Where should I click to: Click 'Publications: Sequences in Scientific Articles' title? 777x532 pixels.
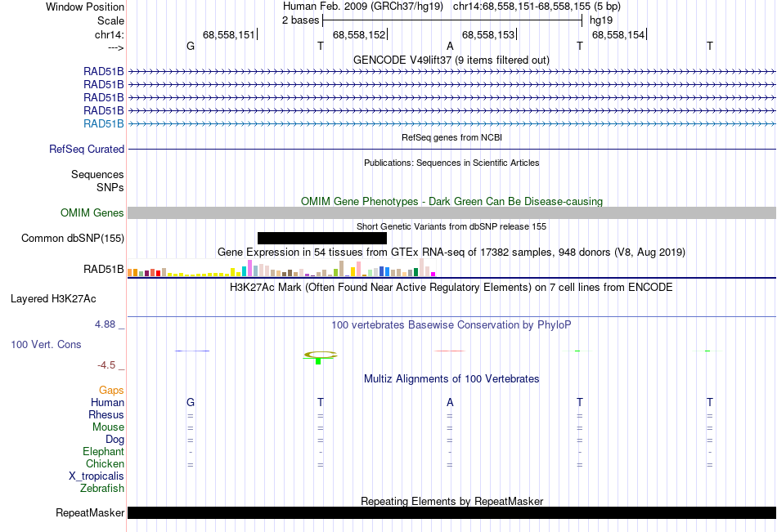coord(451,163)
